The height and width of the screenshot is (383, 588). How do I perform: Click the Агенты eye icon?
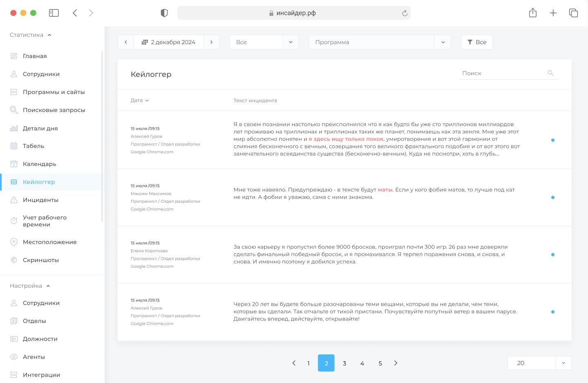(14, 357)
